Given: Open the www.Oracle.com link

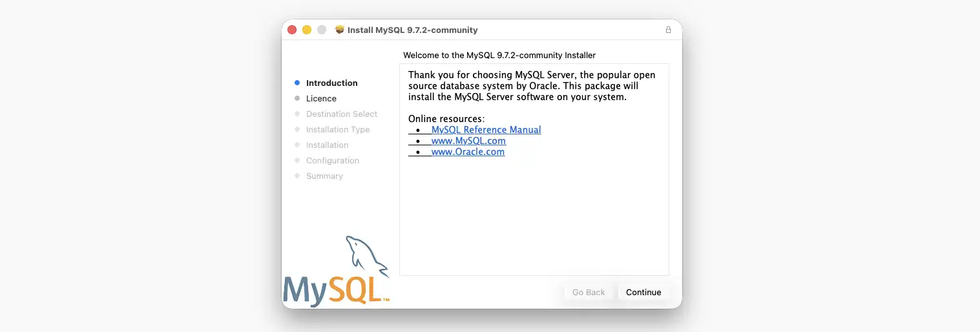Looking at the screenshot, I should (x=468, y=152).
